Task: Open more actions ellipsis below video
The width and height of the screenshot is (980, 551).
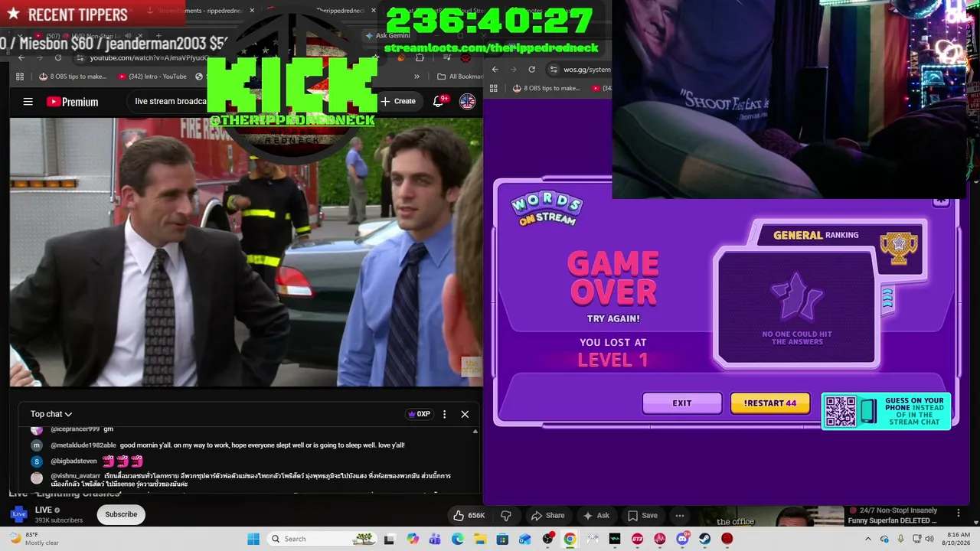Action: (680, 515)
